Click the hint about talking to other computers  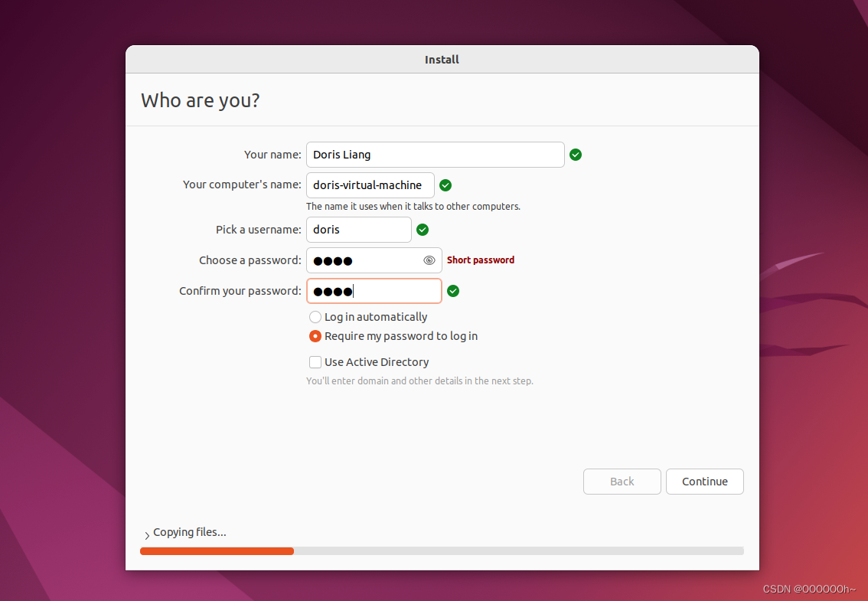pos(413,206)
